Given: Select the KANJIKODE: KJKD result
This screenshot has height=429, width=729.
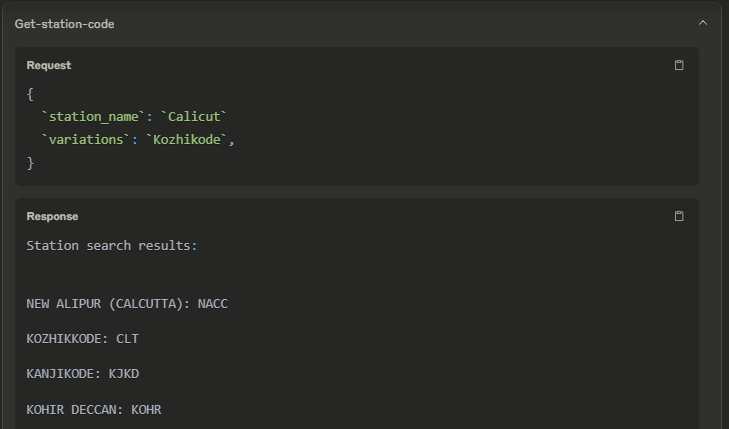Looking at the screenshot, I should 82,374.
